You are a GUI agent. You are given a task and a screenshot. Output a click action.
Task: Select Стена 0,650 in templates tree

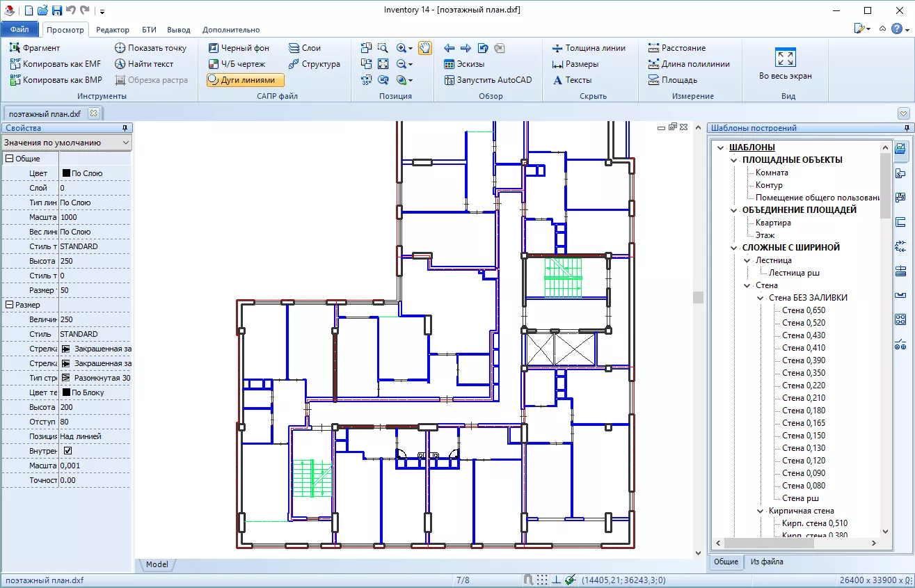(804, 310)
